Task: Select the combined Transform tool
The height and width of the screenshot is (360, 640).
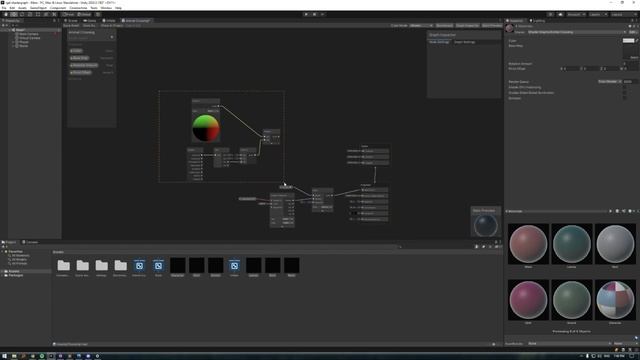Action: (x=46, y=14)
